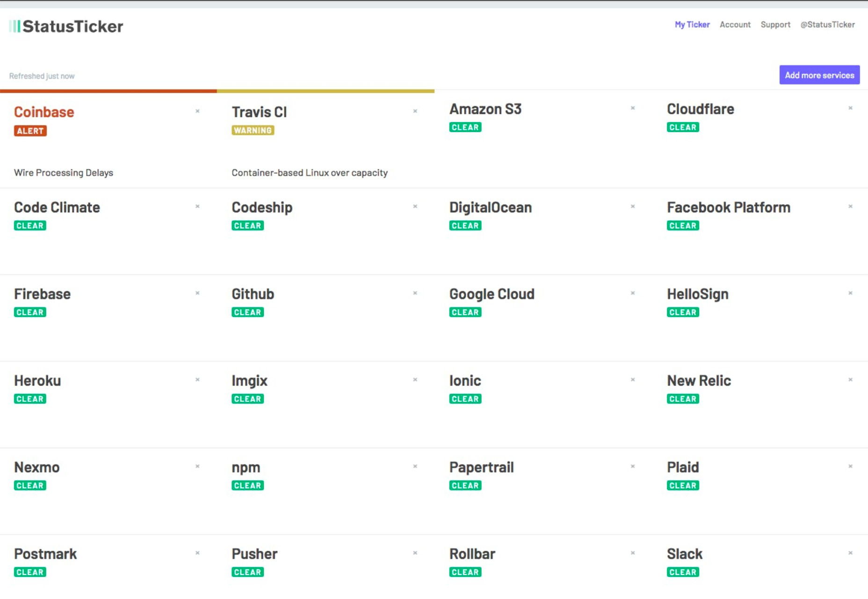Remove the Heroku service card
This screenshot has width=868, height=599.
click(x=197, y=380)
